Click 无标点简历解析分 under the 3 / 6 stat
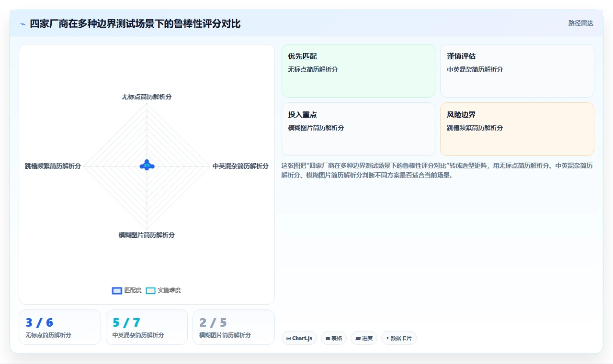This screenshot has height=364, width=613. (48, 335)
